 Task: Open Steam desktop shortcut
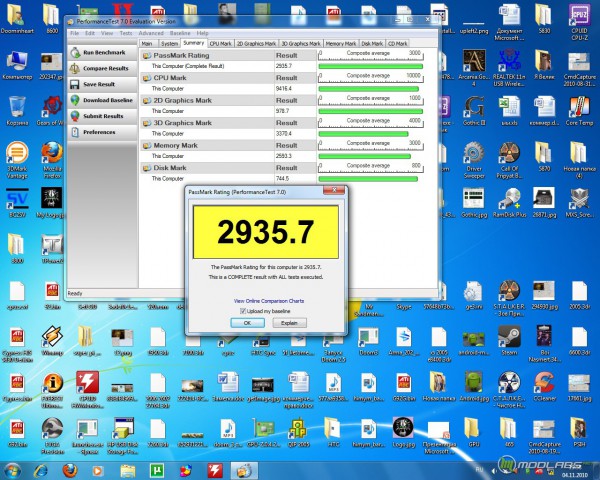pyautogui.click(x=509, y=341)
